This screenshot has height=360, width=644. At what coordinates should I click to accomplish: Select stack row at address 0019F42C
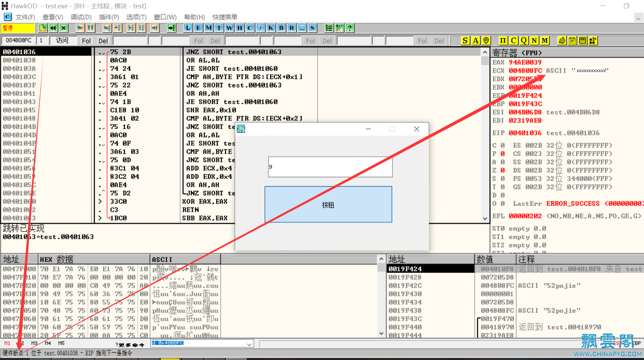(x=515, y=286)
